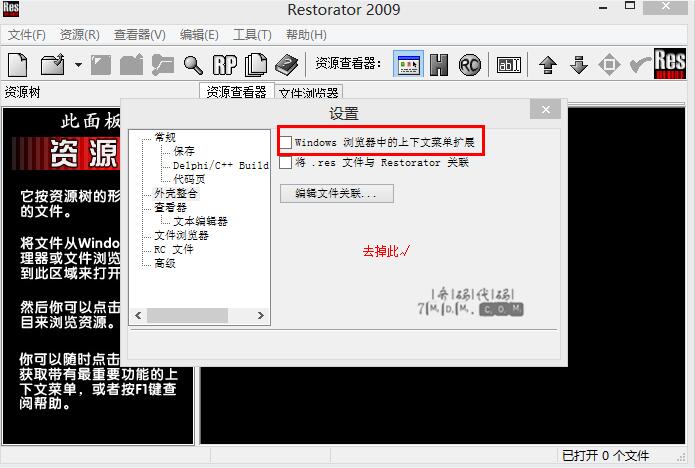The width and height of the screenshot is (695, 468).
Task: Open the 帮助(H) menu
Action: tap(306, 35)
